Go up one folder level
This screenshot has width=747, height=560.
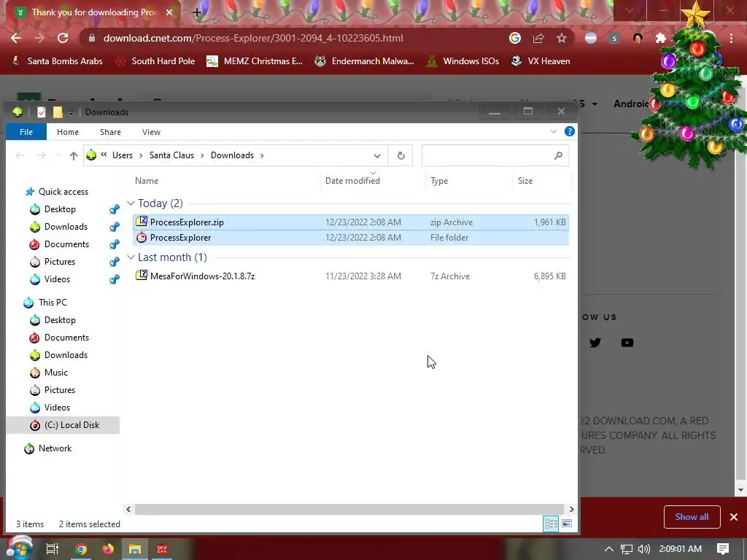point(74,155)
